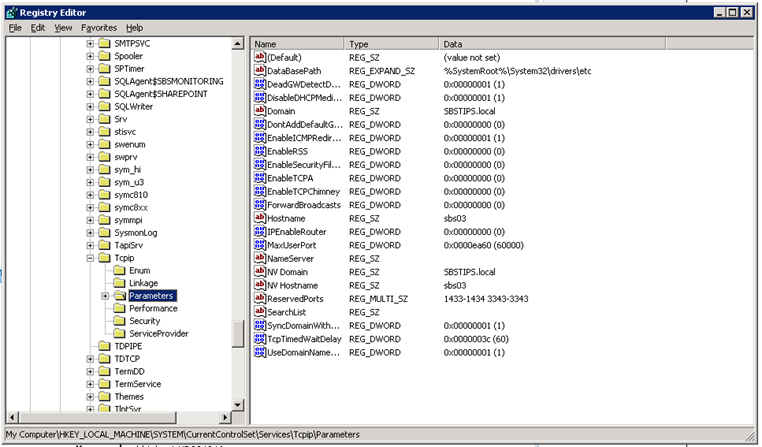Click the MaxUserPort DWORD value icon
The image size is (762, 447).
click(259, 245)
